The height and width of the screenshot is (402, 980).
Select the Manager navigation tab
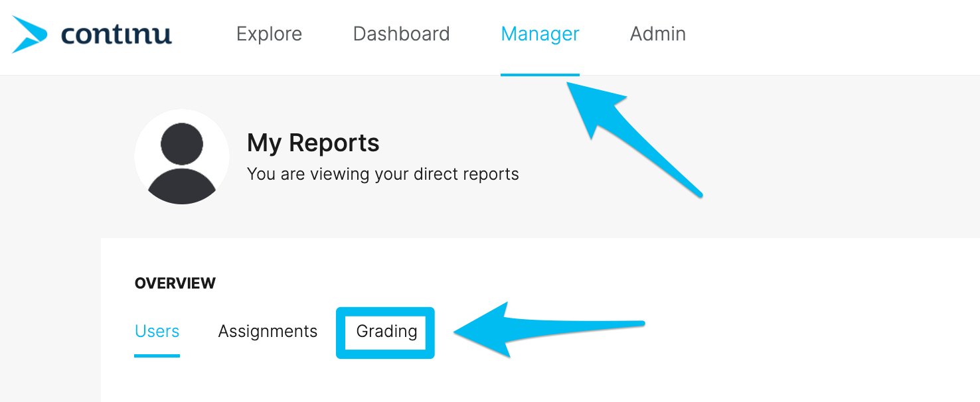click(x=540, y=34)
